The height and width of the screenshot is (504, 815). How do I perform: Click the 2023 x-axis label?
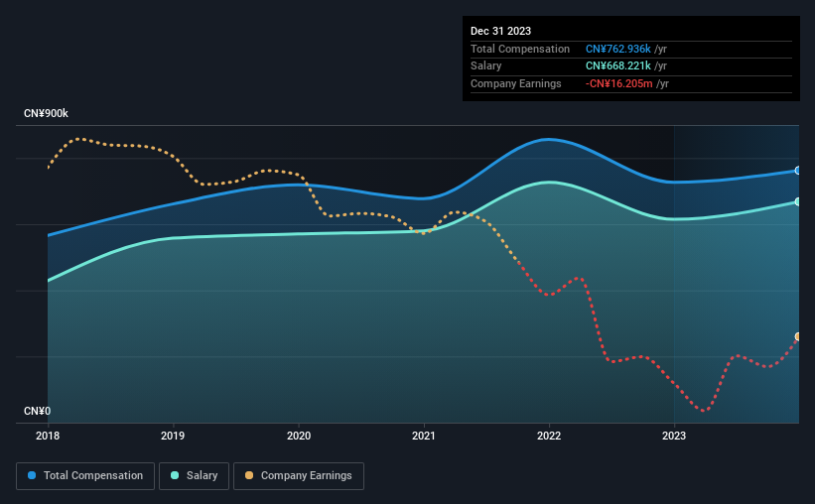pyautogui.click(x=674, y=436)
